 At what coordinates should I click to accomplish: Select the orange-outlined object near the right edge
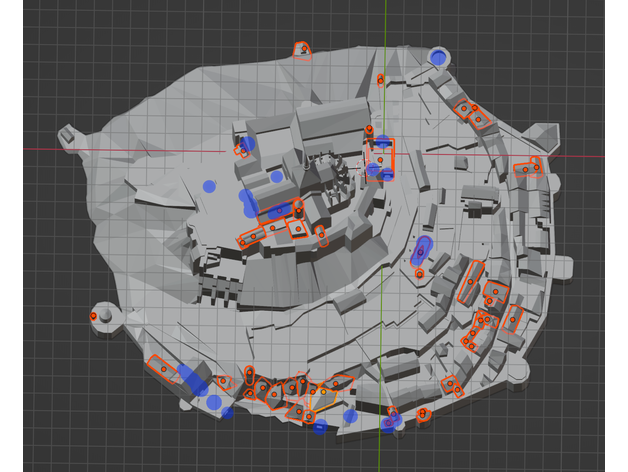[527, 169]
